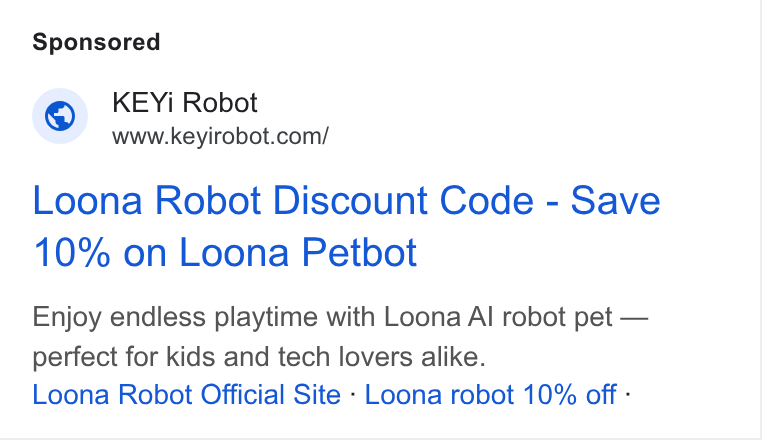This screenshot has height=440, width=762.
Task: Click the vertical divider at the right edge
Action: tap(760, 219)
